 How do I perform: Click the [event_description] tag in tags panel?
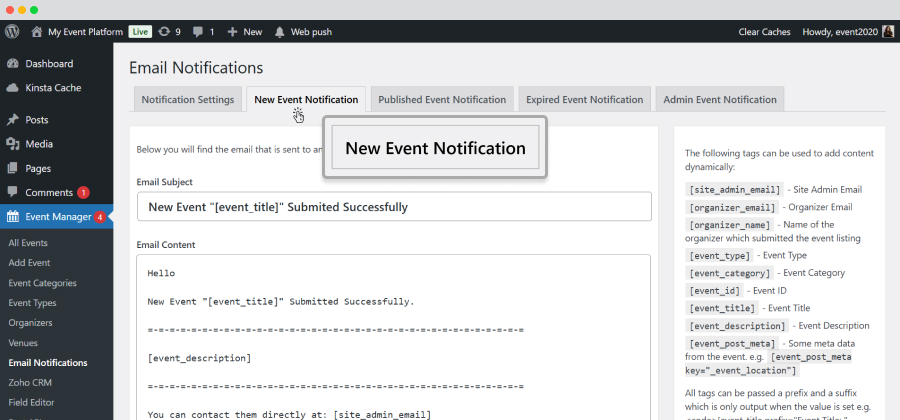tap(737, 326)
